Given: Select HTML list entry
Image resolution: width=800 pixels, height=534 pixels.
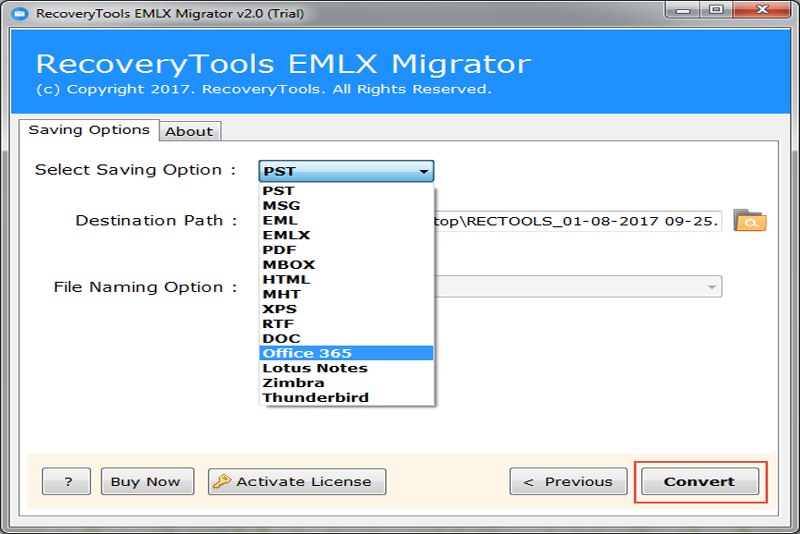Looking at the screenshot, I should tap(346, 279).
